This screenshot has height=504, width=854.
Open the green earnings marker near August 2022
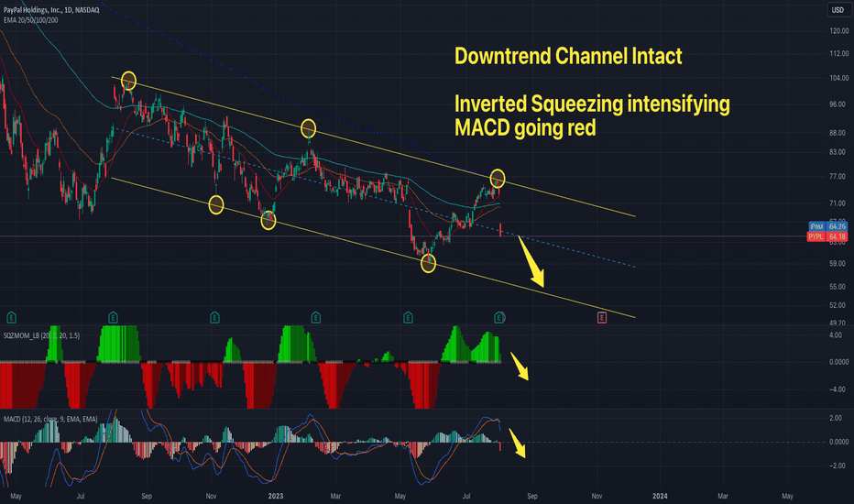click(113, 318)
